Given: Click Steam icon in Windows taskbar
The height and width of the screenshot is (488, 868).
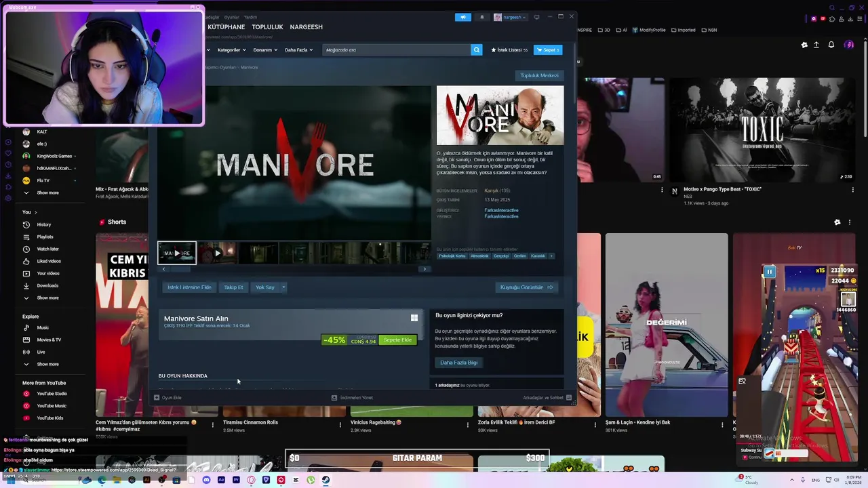Looking at the screenshot, I should [x=325, y=480].
